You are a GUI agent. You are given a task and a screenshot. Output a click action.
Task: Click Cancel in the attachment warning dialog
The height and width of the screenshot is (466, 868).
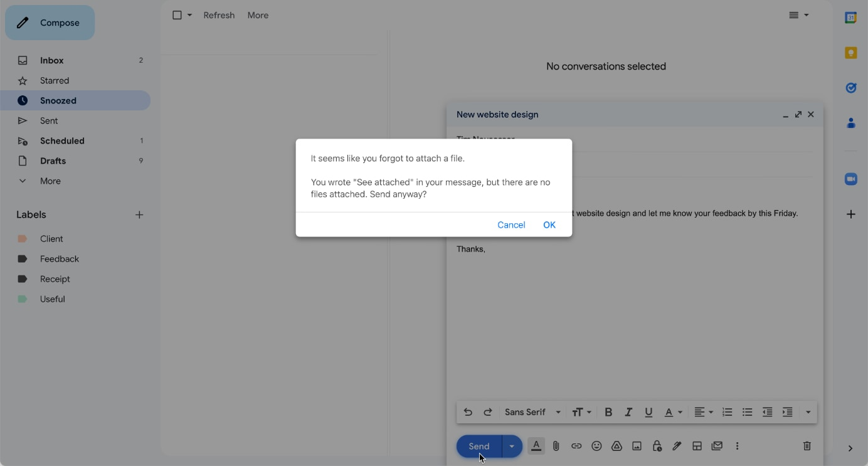click(x=511, y=225)
